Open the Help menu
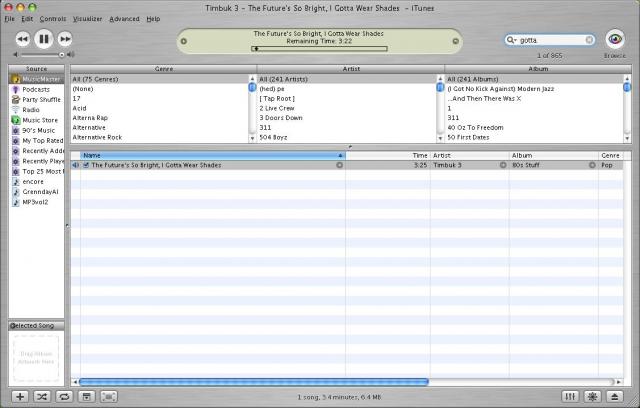The height and width of the screenshot is (408, 640). click(153, 19)
